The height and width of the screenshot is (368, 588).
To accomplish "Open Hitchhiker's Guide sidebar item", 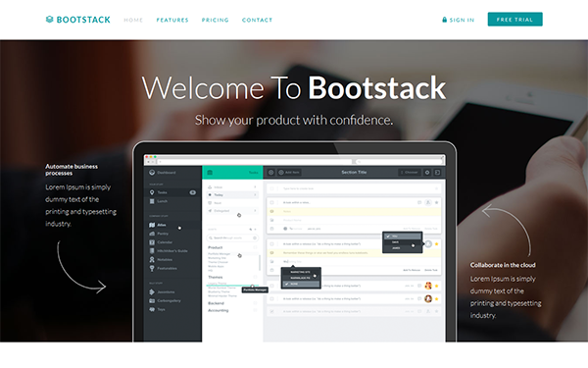I will (169, 251).
